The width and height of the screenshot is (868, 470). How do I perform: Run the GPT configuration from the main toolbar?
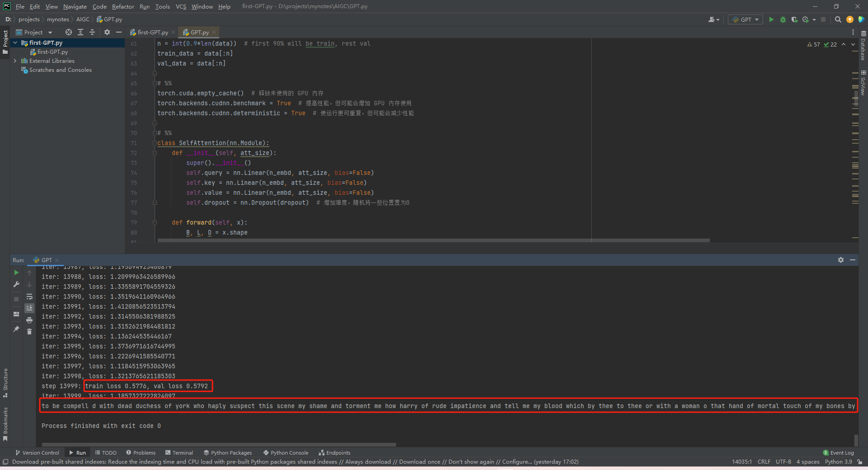click(771, 19)
